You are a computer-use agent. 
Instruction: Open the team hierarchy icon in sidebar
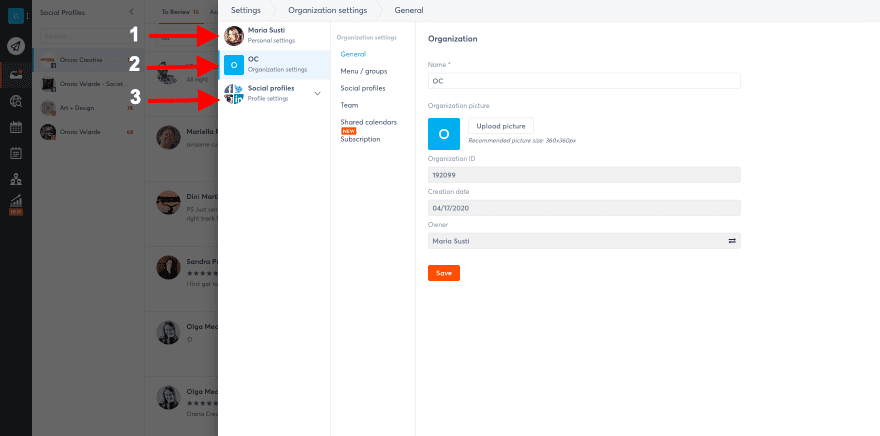tap(16, 180)
